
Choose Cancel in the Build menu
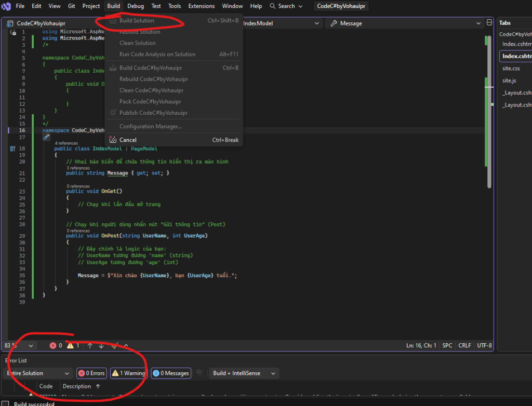tap(128, 140)
